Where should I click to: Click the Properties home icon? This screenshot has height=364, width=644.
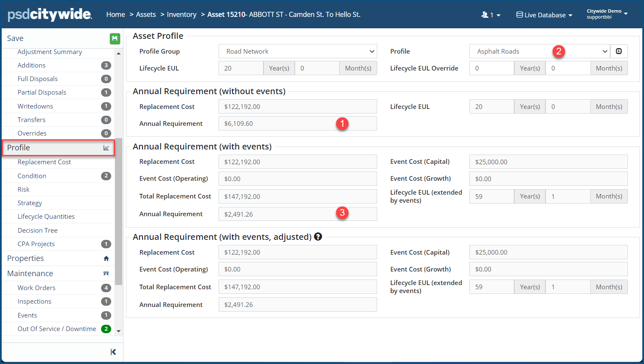click(106, 258)
